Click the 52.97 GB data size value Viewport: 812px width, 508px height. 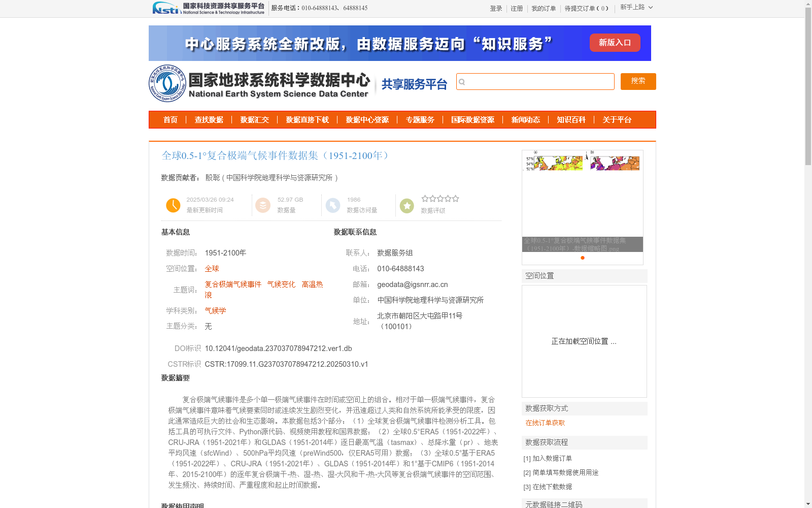coord(290,200)
